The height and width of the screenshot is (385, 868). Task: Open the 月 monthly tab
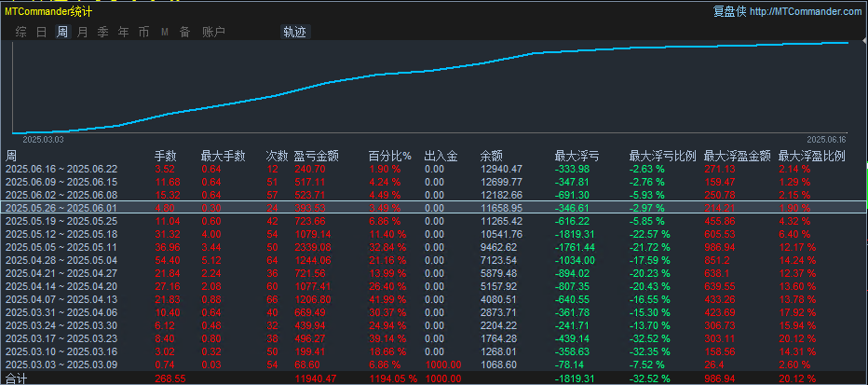83,32
